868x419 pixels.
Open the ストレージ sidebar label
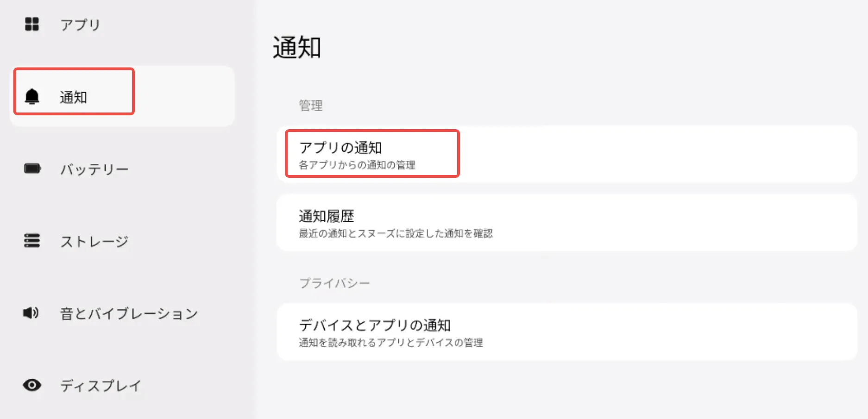pos(94,242)
